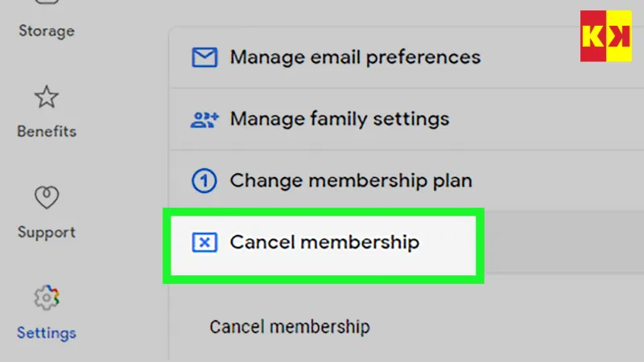Click the gray bar right of Cancel membership heading
This screenshot has height=362, width=644.
[x=563, y=242]
